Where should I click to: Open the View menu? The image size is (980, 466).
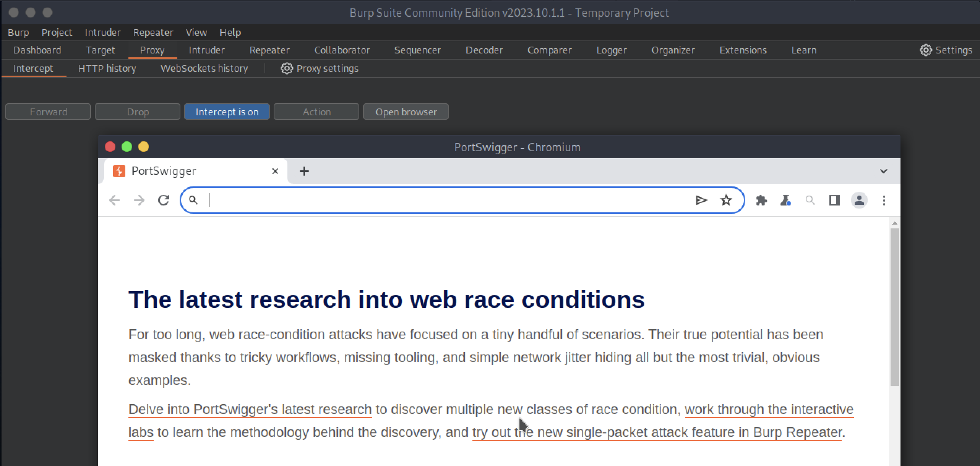[x=196, y=32]
